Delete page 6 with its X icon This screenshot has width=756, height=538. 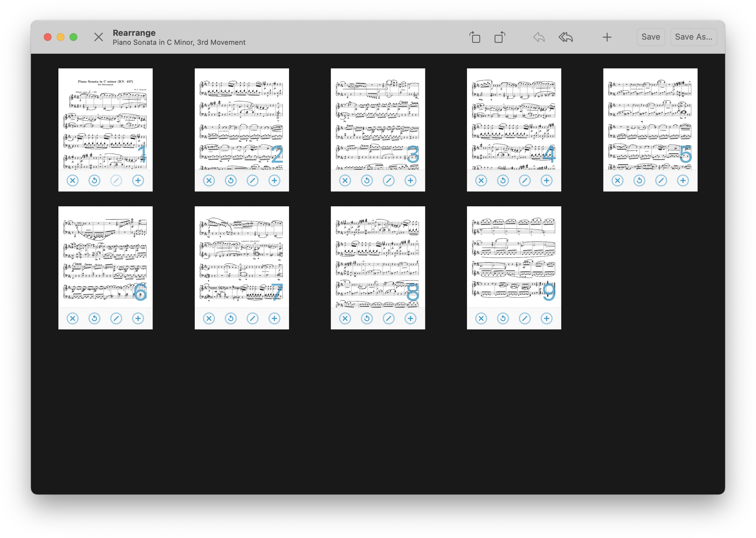72,318
